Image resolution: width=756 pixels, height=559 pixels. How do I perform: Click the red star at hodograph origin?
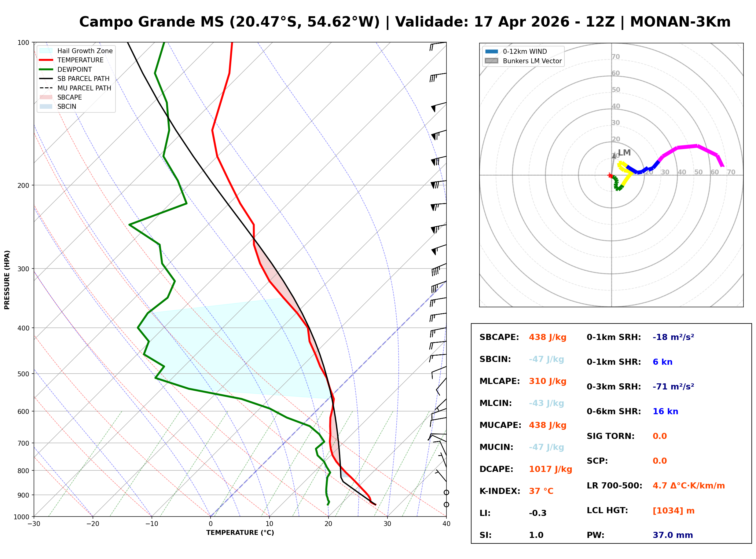tap(610, 175)
